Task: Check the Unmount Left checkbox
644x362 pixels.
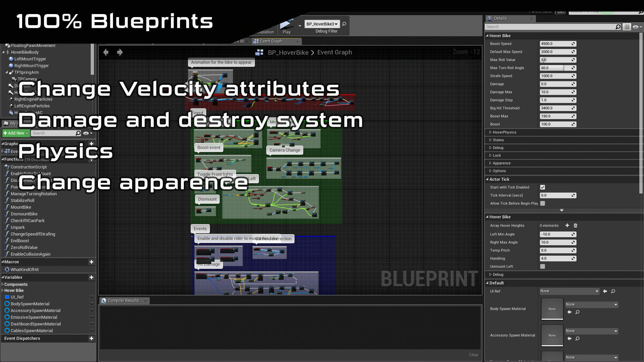Action: (x=542, y=266)
